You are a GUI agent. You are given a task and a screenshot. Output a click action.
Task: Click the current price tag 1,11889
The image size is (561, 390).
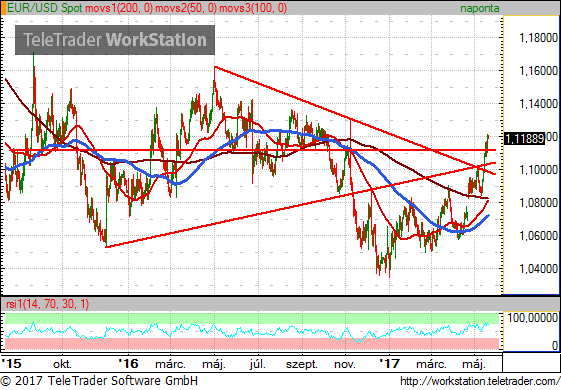pos(524,138)
